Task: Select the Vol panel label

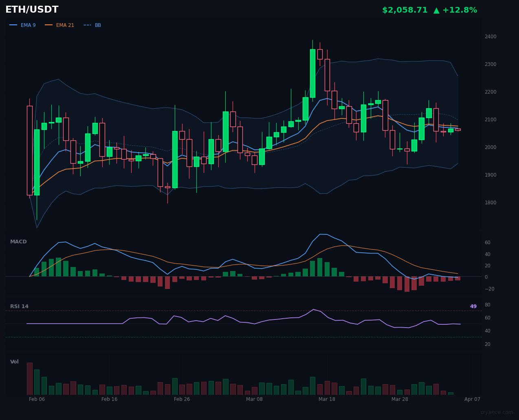Action: click(14, 361)
